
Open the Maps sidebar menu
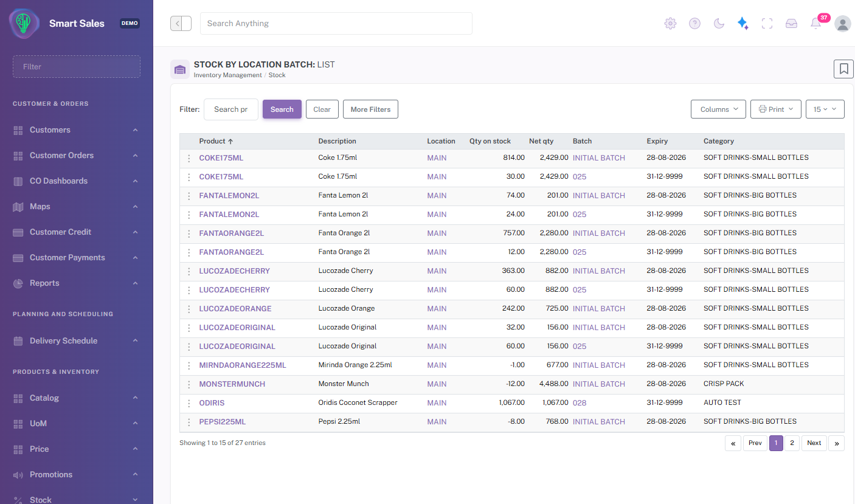(x=77, y=207)
